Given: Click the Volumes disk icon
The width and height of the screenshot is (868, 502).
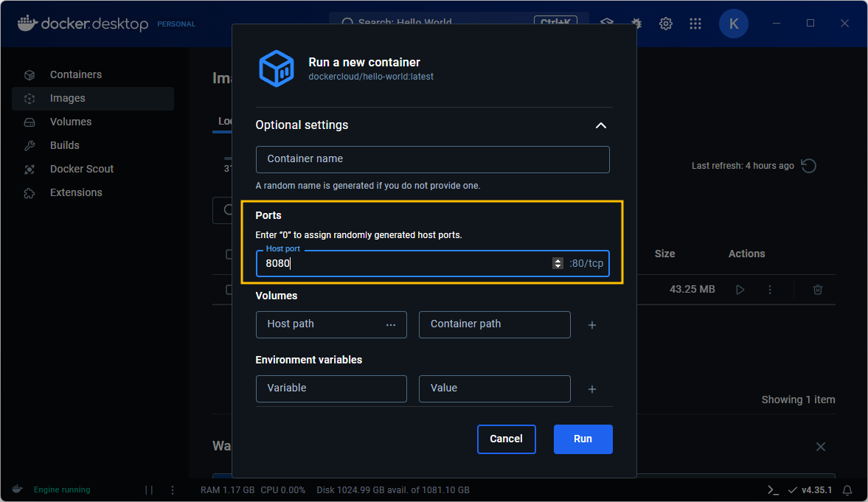Looking at the screenshot, I should click(x=29, y=122).
